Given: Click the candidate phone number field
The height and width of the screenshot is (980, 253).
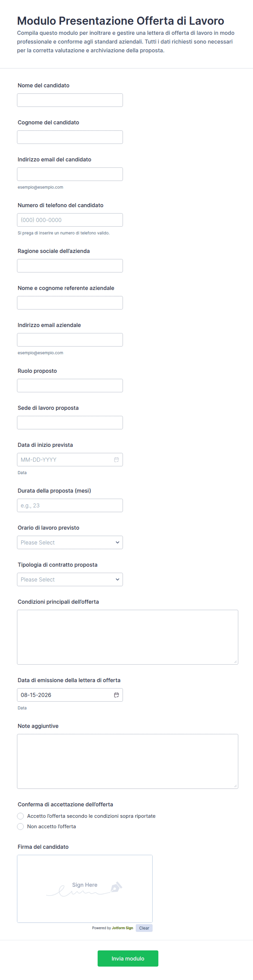Looking at the screenshot, I should (x=70, y=220).
